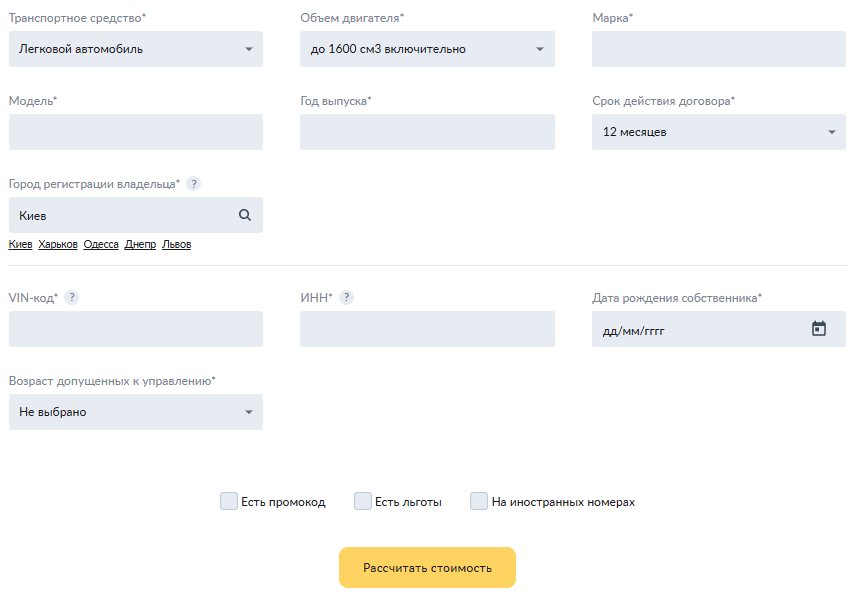Click help icon next to ИНН

point(346,298)
